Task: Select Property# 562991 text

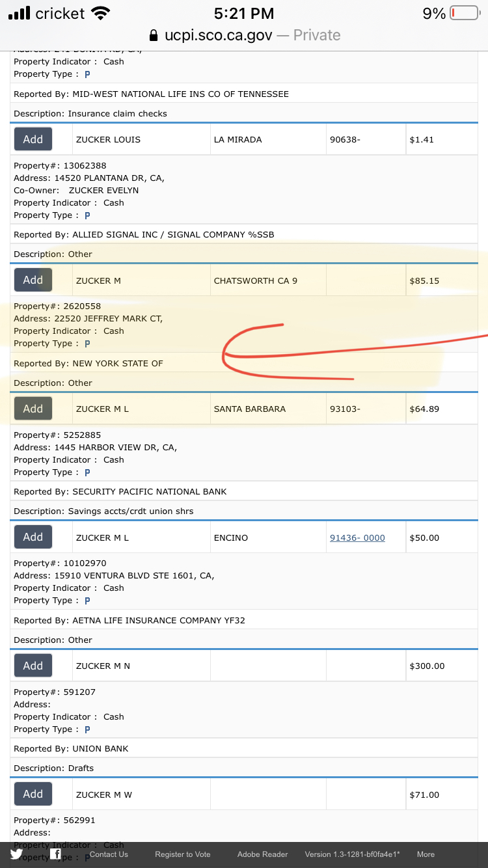Action: point(55,821)
